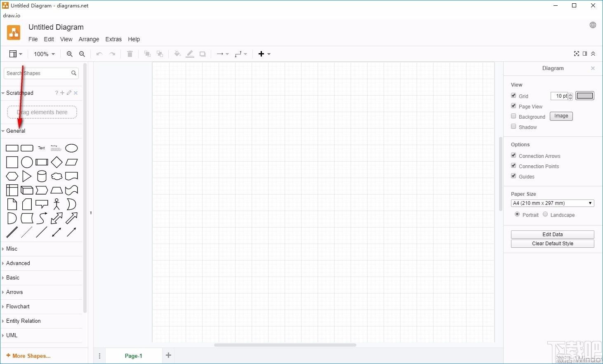The width and height of the screenshot is (603, 364).
Task: Select the Bidirectional arrow shape
Action: 57,218
